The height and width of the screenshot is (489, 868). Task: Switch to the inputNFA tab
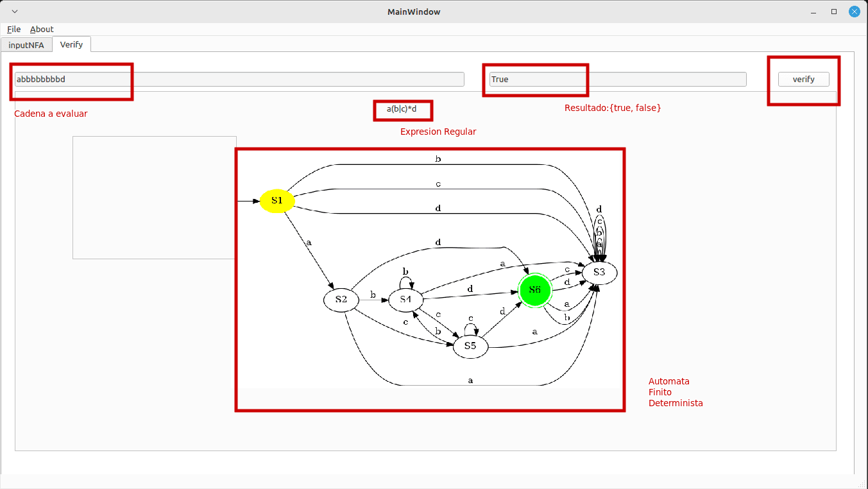click(26, 45)
